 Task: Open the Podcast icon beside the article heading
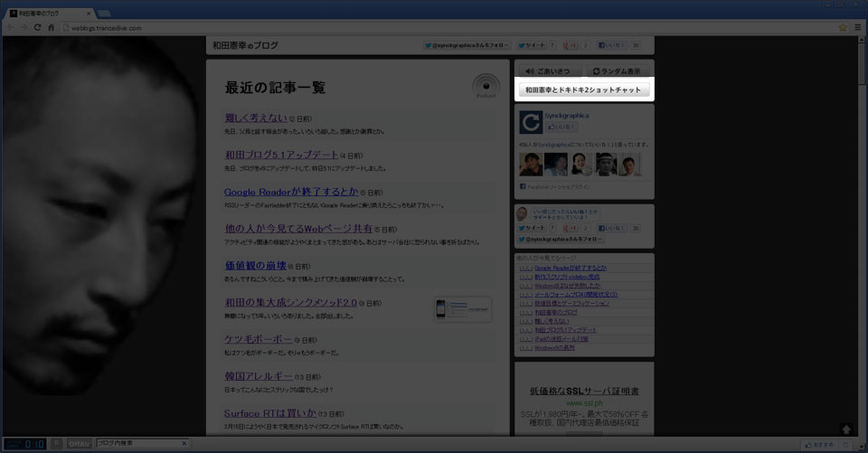coord(486,87)
